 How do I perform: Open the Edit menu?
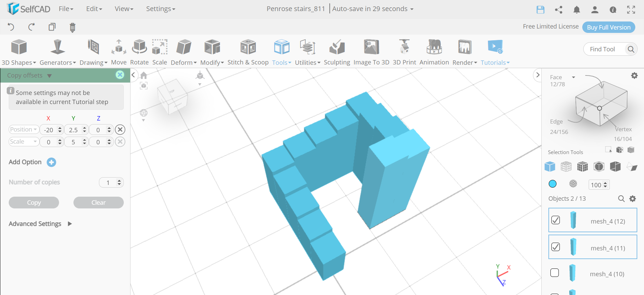[x=94, y=9]
